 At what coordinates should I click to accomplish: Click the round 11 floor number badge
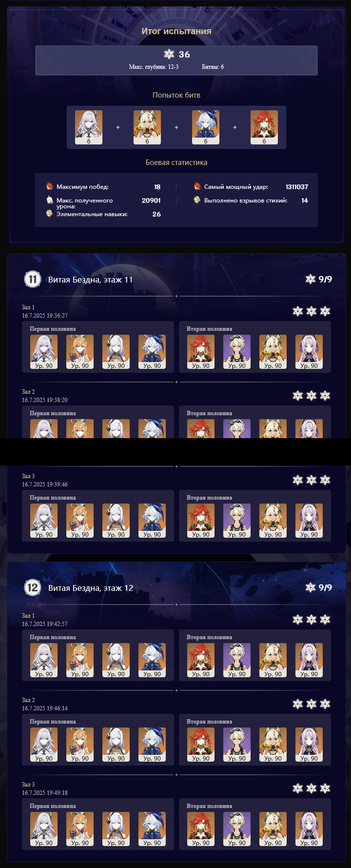(32, 280)
